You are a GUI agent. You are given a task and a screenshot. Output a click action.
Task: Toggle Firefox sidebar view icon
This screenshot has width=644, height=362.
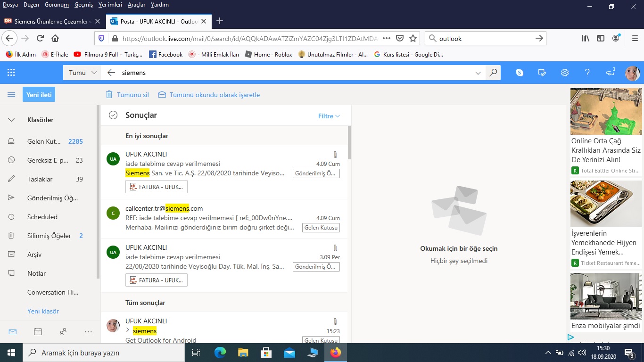click(601, 38)
